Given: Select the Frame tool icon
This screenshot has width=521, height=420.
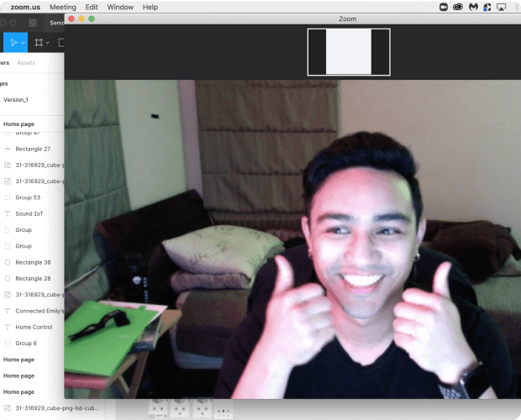Looking at the screenshot, I should [x=39, y=43].
